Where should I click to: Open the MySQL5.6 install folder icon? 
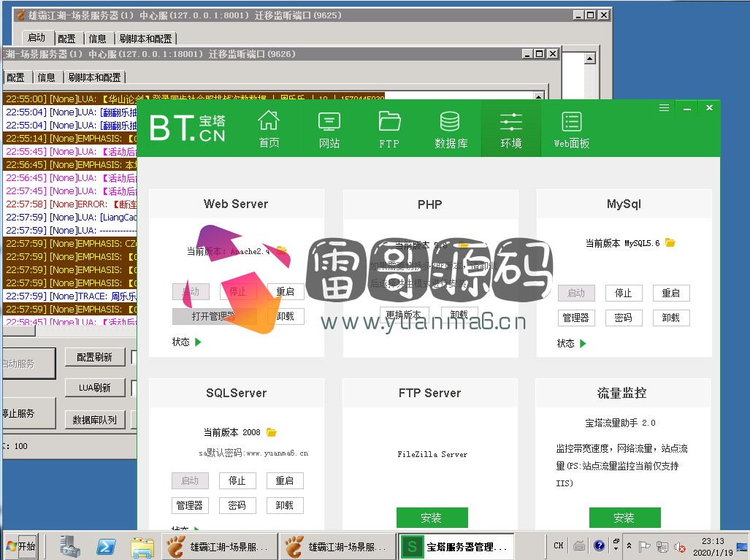point(670,243)
